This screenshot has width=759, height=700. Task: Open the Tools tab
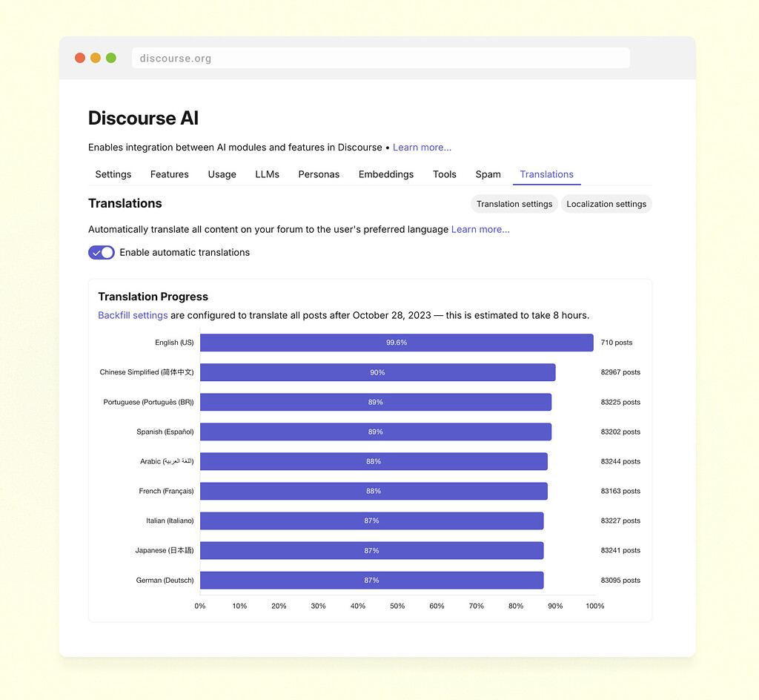click(445, 175)
